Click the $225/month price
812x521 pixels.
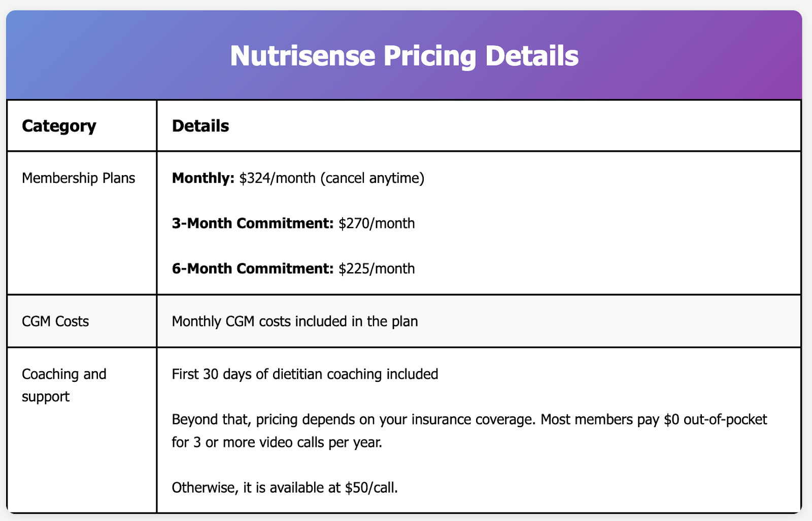tap(377, 269)
